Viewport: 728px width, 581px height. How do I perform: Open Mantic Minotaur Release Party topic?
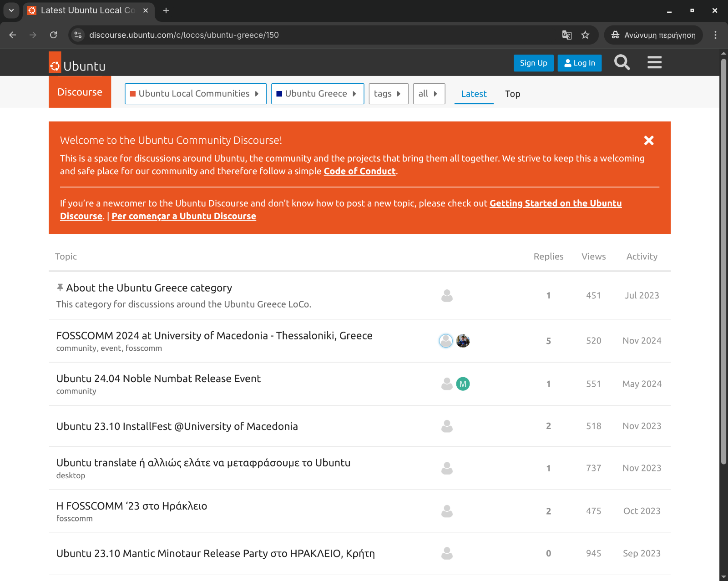(216, 553)
